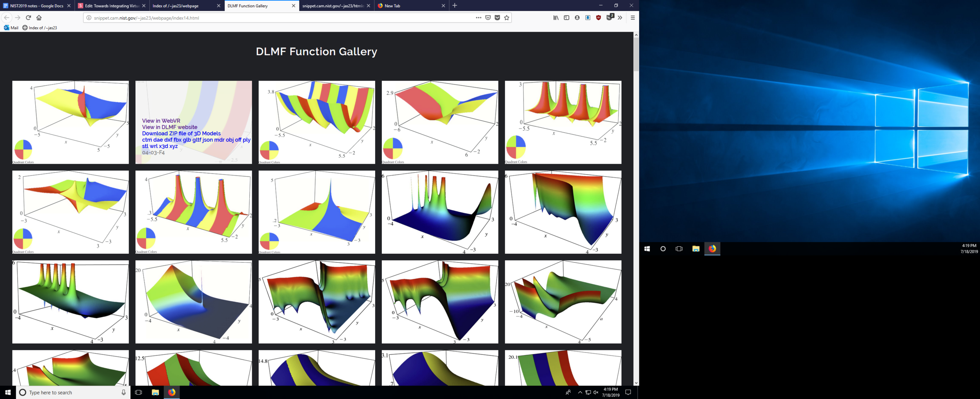
Task: Click the filled gray Pocket icon in address bar
Action: 497,18
